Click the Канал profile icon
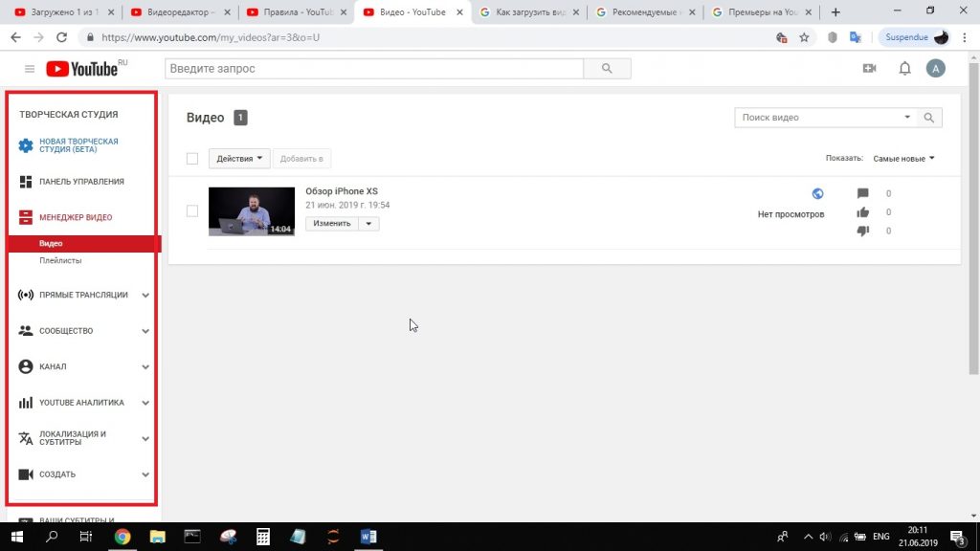Screen dimensions: 980x551 [26, 366]
